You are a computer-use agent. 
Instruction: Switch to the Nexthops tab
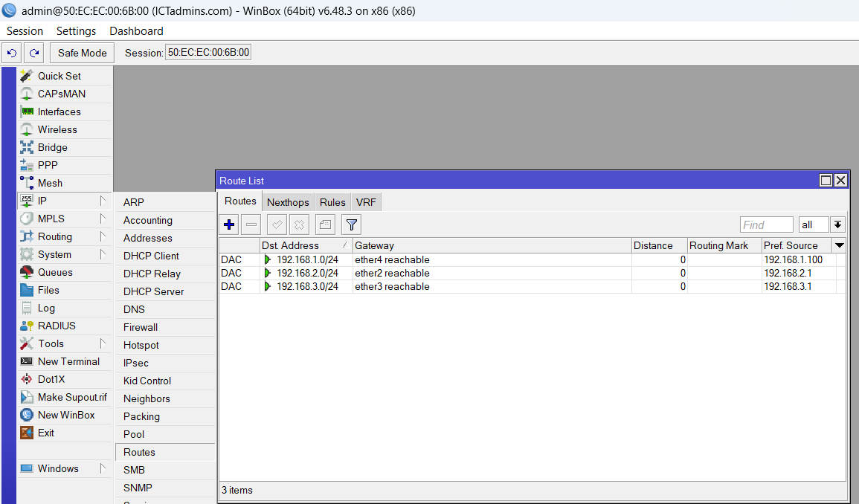click(x=288, y=201)
